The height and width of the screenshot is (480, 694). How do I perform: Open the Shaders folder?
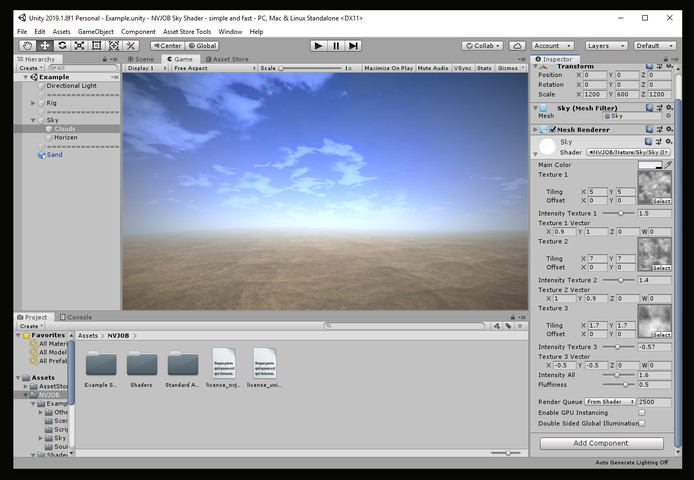point(142,368)
